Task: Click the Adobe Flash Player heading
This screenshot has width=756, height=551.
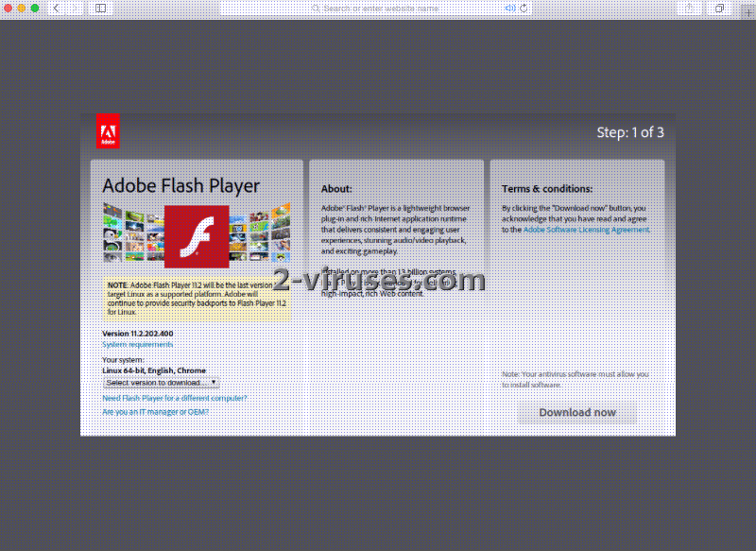Action: click(180, 185)
